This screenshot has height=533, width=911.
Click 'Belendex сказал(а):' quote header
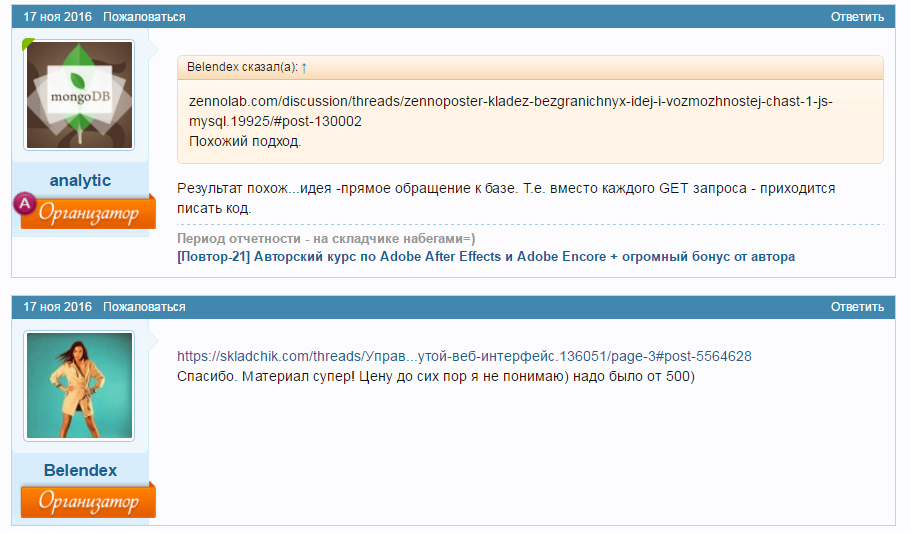242,67
